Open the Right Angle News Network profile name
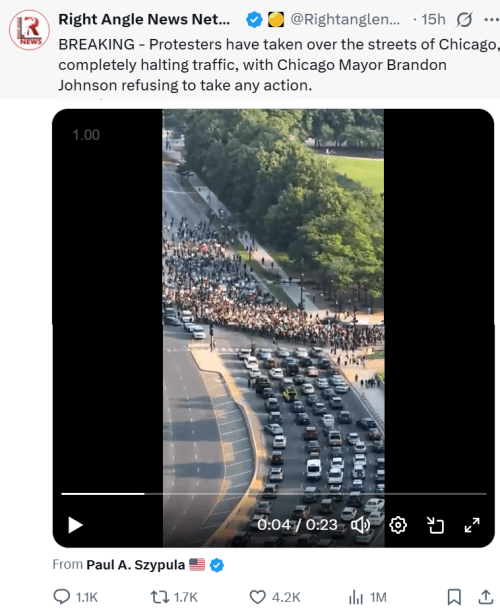The image size is (500, 611). click(x=144, y=19)
